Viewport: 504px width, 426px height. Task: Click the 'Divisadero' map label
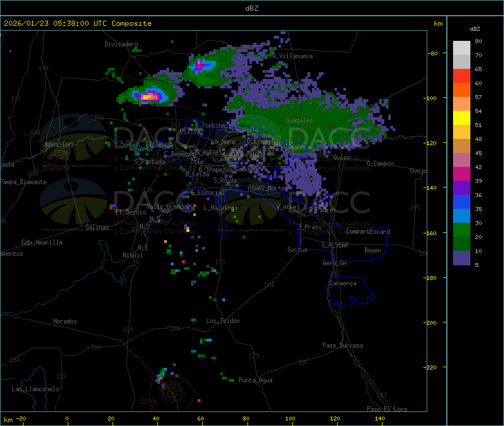click(121, 44)
